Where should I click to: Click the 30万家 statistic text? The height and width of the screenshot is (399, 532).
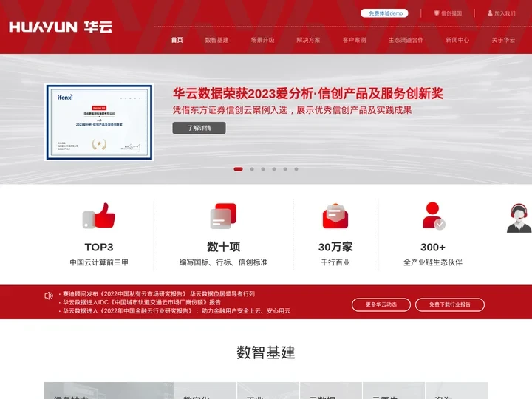coord(335,247)
